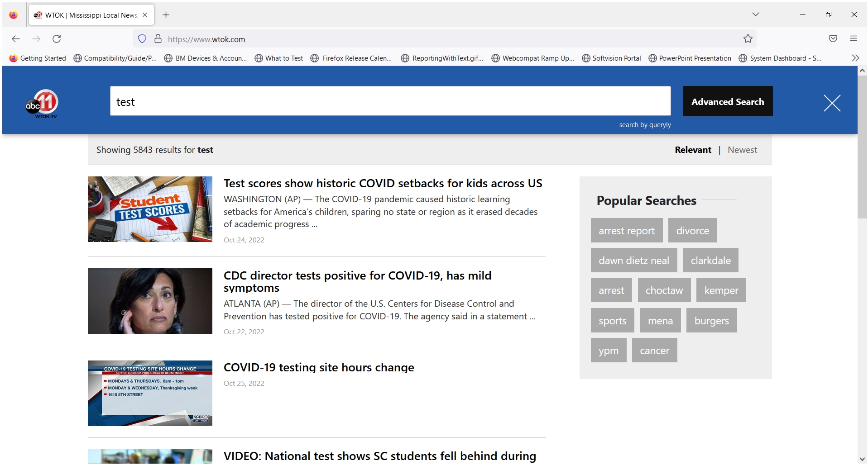Click the Advanced Search button
This screenshot has height=465, width=868.
[727, 101]
